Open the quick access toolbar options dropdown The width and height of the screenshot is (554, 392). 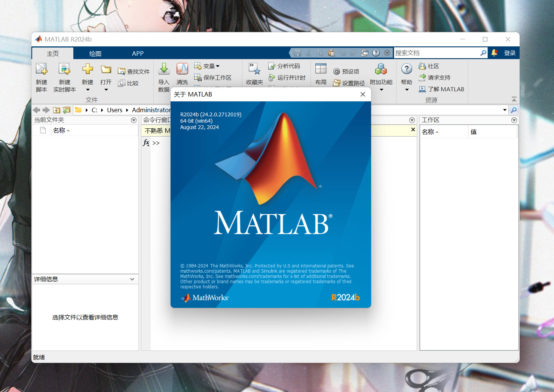tap(387, 53)
